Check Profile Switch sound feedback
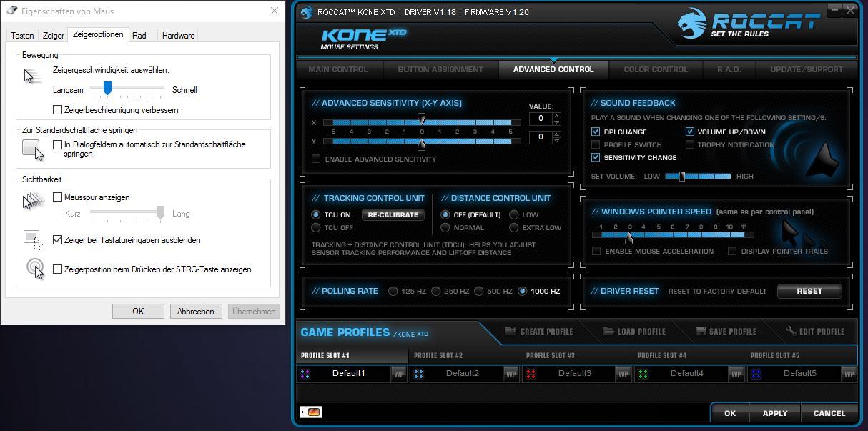 [x=596, y=144]
